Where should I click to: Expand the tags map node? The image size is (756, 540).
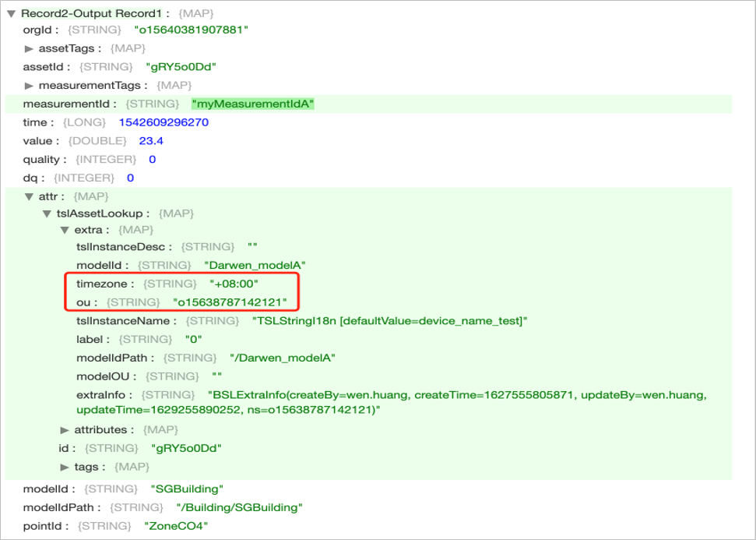[65, 467]
